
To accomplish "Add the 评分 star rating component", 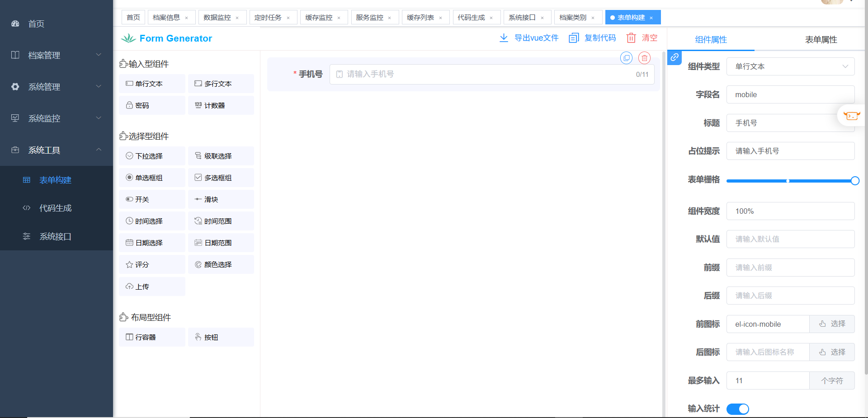I will [x=152, y=265].
